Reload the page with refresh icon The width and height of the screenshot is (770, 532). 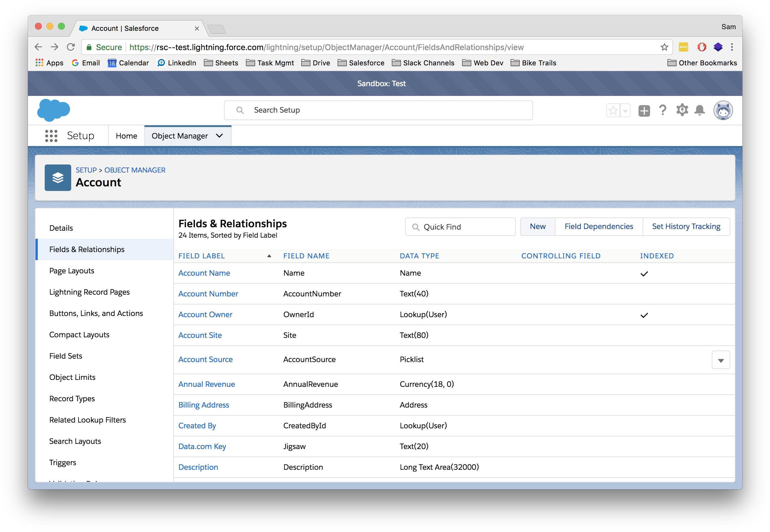[x=71, y=47]
